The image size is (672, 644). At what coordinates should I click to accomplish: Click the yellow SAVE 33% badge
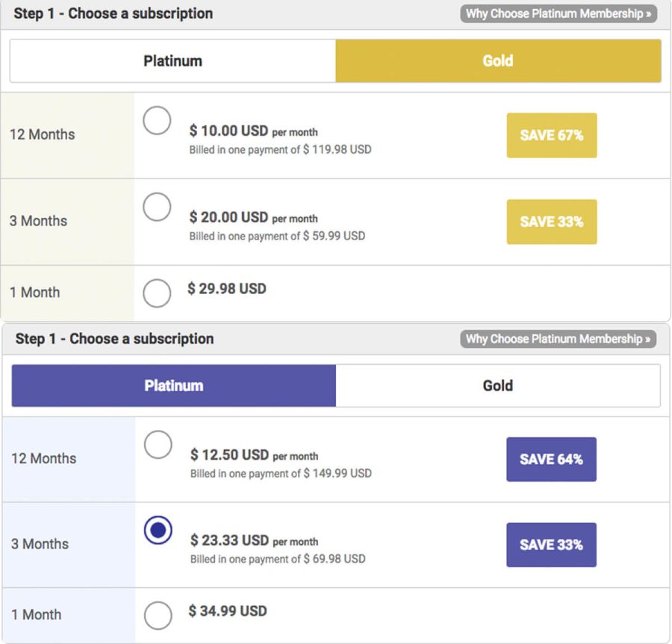point(552,222)
